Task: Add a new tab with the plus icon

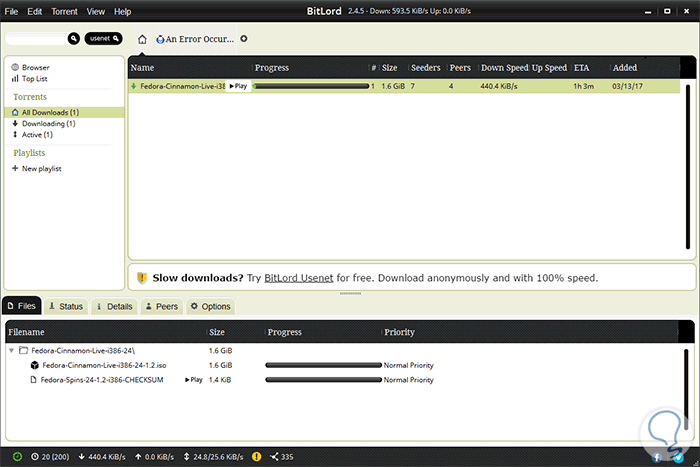Action: click(244, 39)
